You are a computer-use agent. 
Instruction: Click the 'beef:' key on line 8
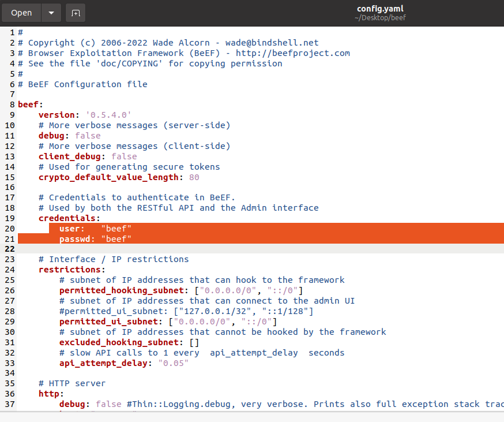(x=30, y=104)
